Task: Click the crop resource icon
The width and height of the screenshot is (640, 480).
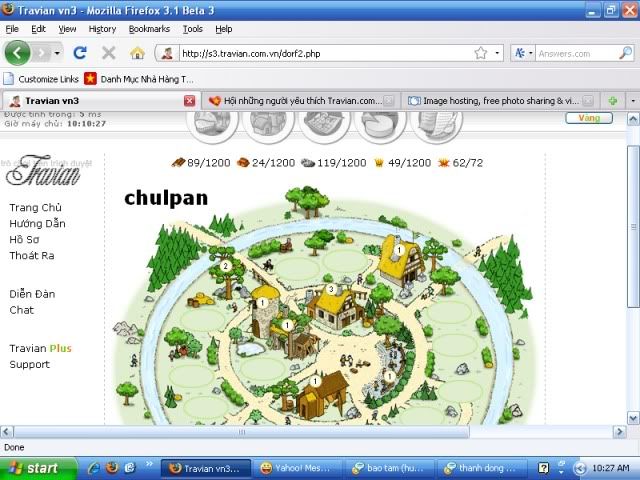Action: pyautogui.click(x=379, y=163)
